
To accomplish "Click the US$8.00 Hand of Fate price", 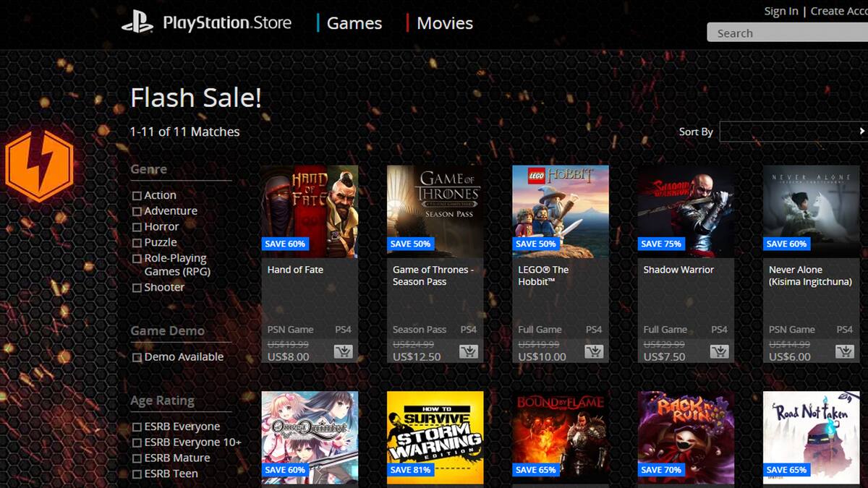I will (288, 356).
